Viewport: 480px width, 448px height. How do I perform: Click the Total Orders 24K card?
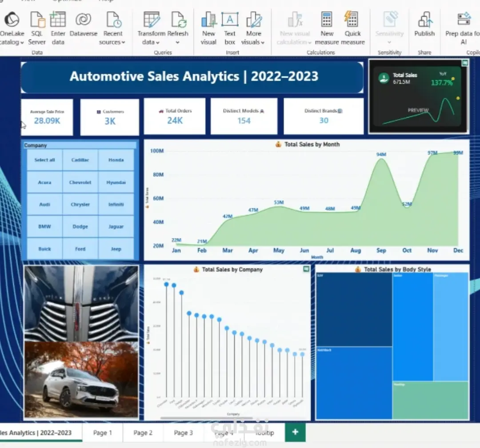(175, 116)
